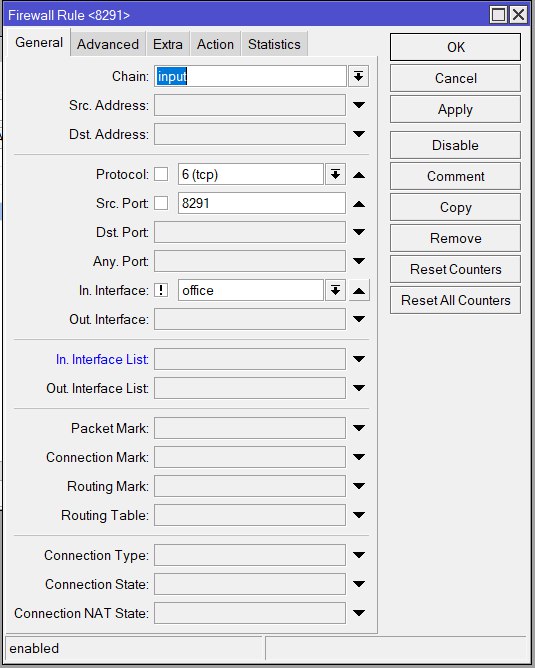Open the Protocol dropdown list
535x668 pixels.
[x=335, y=174]
